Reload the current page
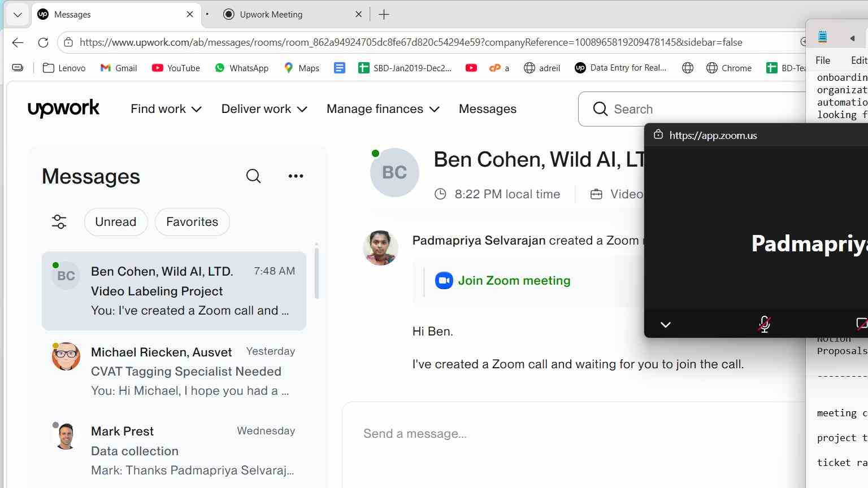This screenshot has width=868, height=488. coord(43,42)
